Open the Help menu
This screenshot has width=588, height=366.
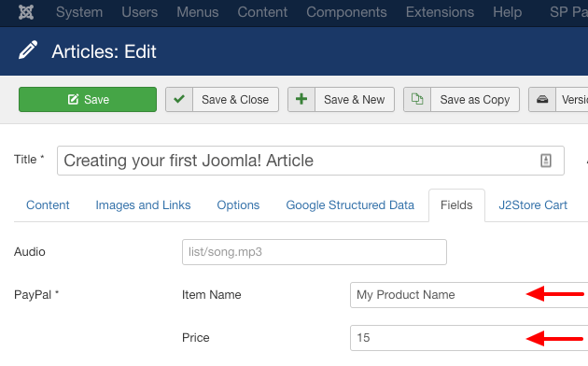(x=508, y=12)
